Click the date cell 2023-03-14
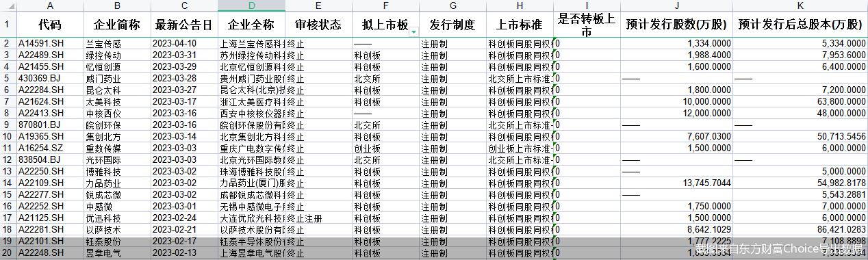The height and width of the screenshot is (260, 868). [184, 137]
